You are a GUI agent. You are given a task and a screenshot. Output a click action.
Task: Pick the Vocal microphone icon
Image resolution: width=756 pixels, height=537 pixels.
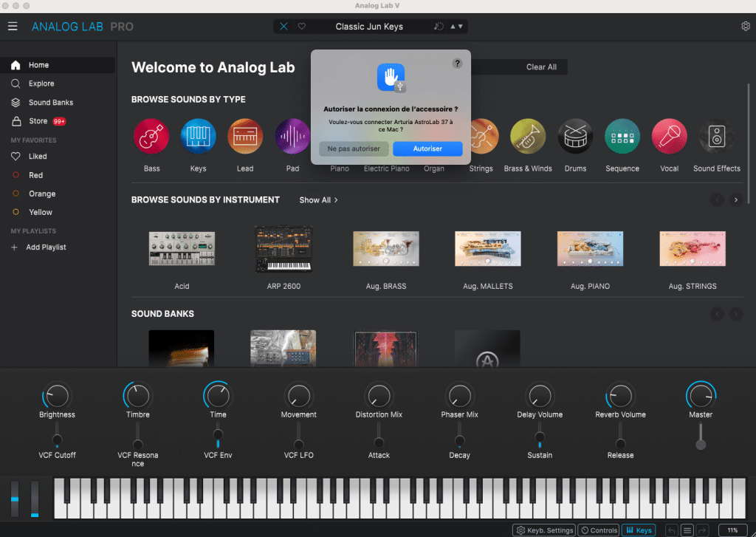pos(669,137)
